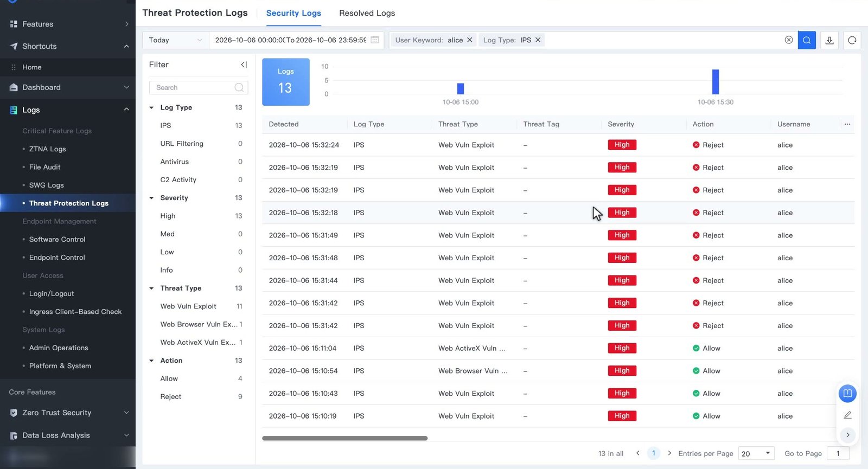
Task: Go to Home shortcut
Action: coord(32,67)
